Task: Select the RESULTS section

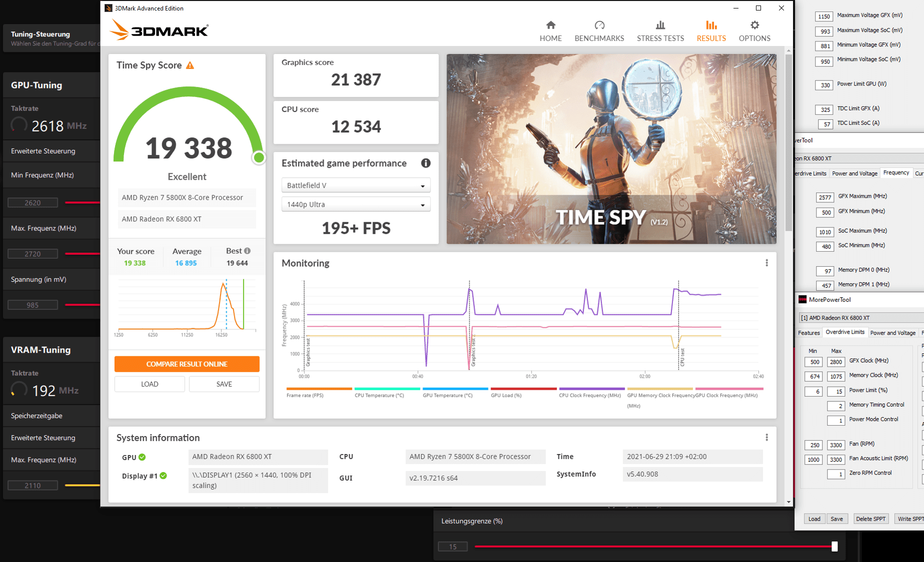Action: 711,31
